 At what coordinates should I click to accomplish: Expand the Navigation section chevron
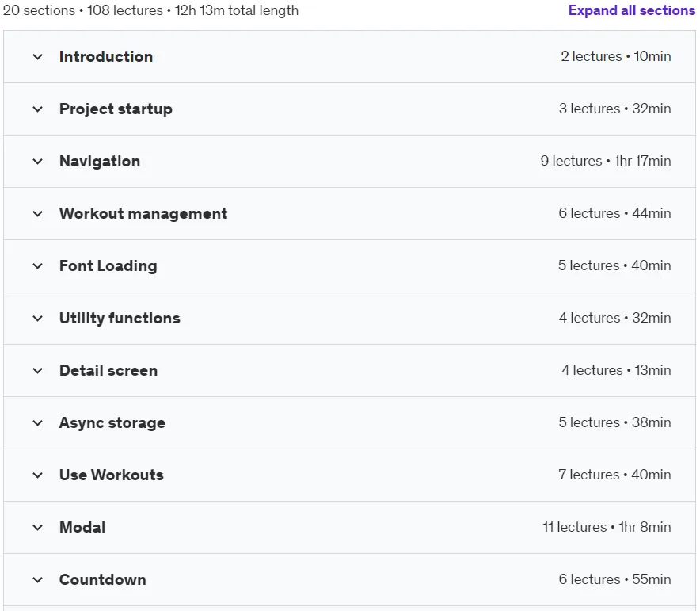pos(38,161)
